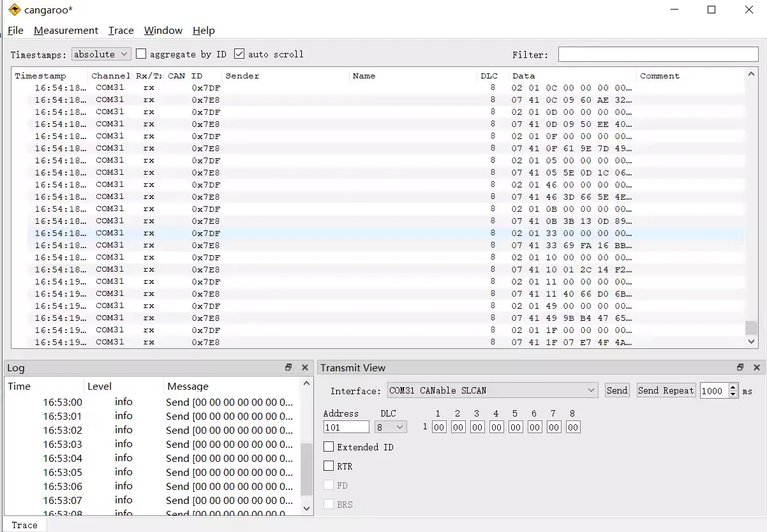The image size is (767, 532).
Task: Open the Interface COM31 CANable SLCAN dropdown
Action: click(x=492, y=390)
